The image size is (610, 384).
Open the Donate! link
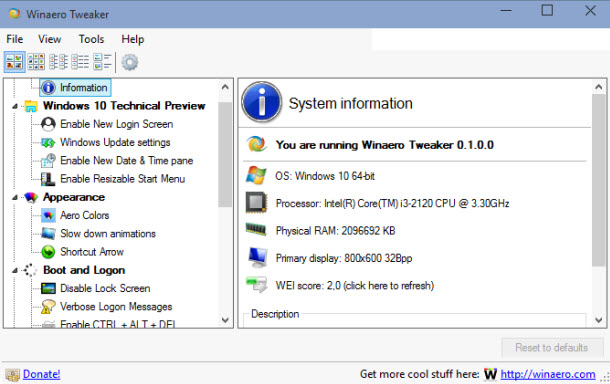(x=42, y=374)
